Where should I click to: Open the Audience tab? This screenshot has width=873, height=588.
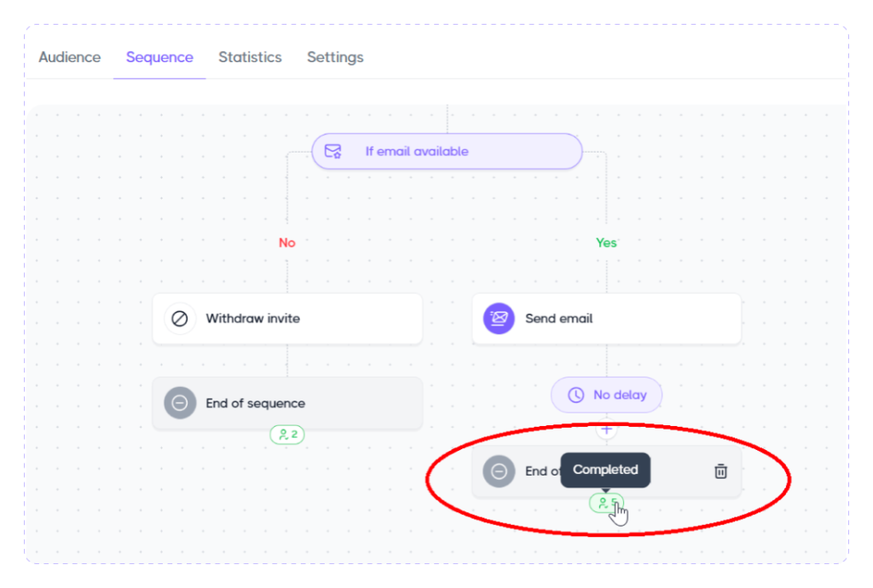pyautogui.click(x=70, y=58)
